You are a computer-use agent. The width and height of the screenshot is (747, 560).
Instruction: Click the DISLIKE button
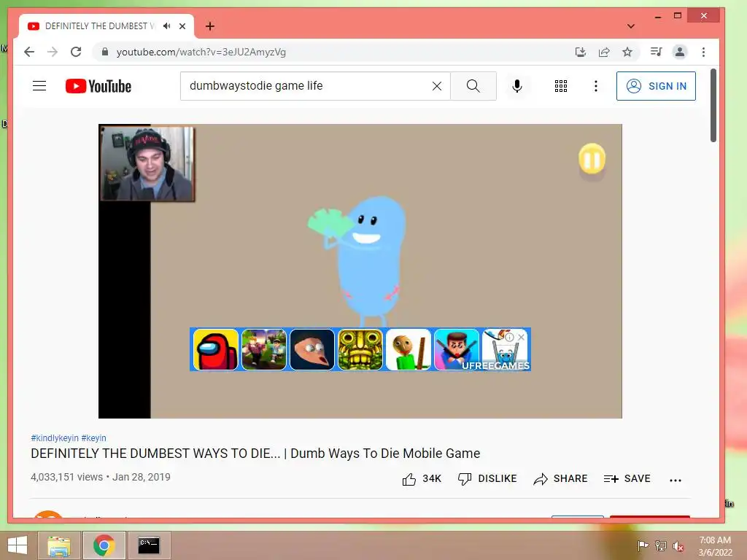(x=487, y=478)
